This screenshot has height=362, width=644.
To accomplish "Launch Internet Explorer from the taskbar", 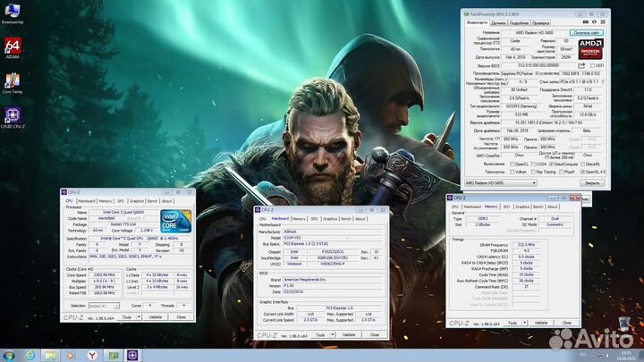I will 30,356.
